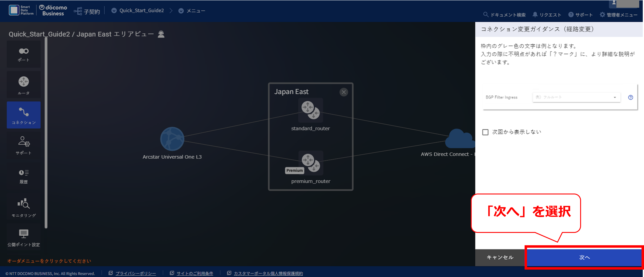Click the Arcstar Universal One L3 globe
Screen dimensions: 644x277
172,139
